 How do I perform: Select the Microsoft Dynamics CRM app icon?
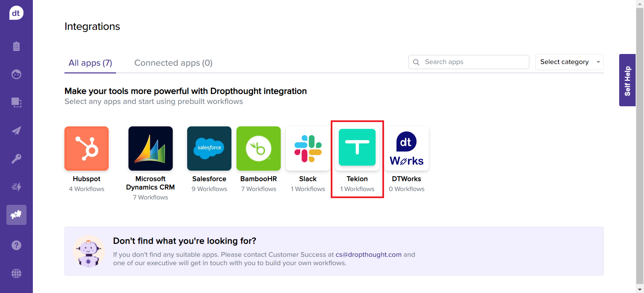(x=151, y=149)
